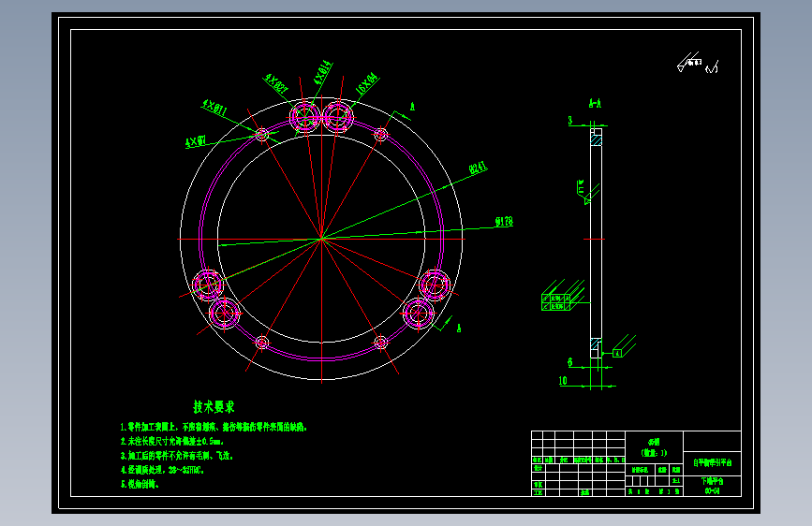Click the 自平衡牵引平台 title block cell

[712, 463]
